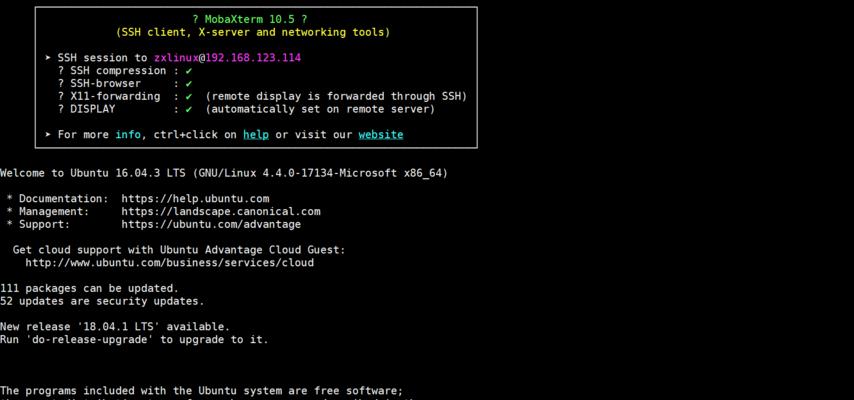Visit the underlined website link
This screenshot has height=400, width=854.
pyautogui.click(x=381, y=135)
